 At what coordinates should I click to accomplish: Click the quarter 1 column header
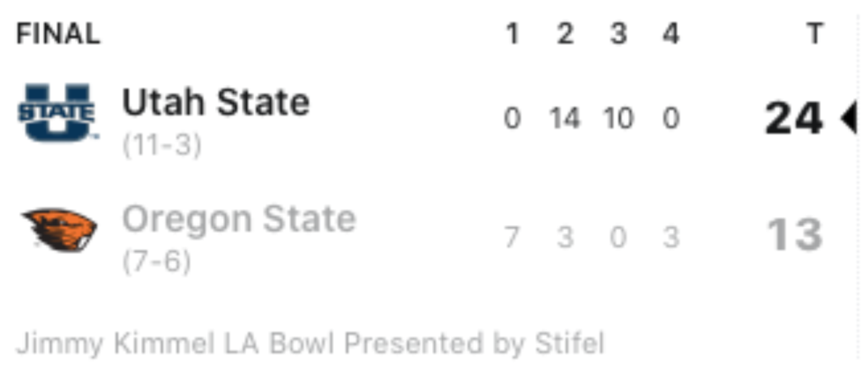512,34
